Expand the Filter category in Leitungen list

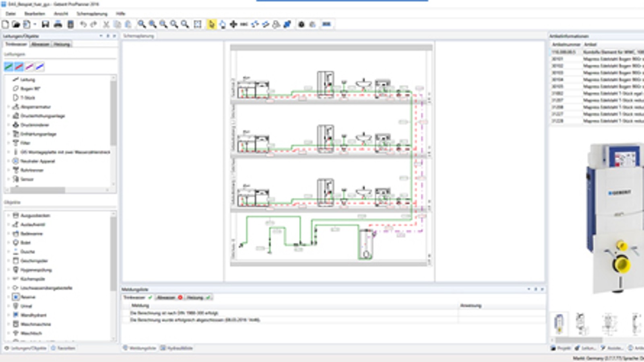tap(8, 143)
